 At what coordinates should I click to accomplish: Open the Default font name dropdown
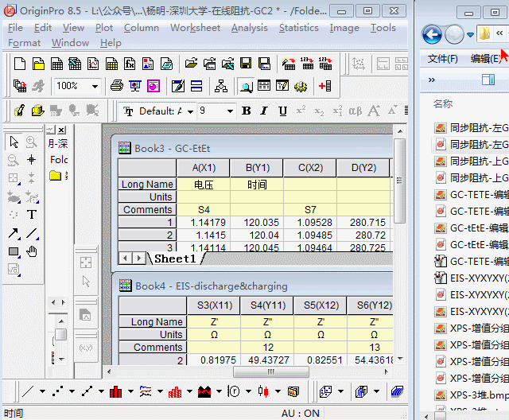(188, 111)
